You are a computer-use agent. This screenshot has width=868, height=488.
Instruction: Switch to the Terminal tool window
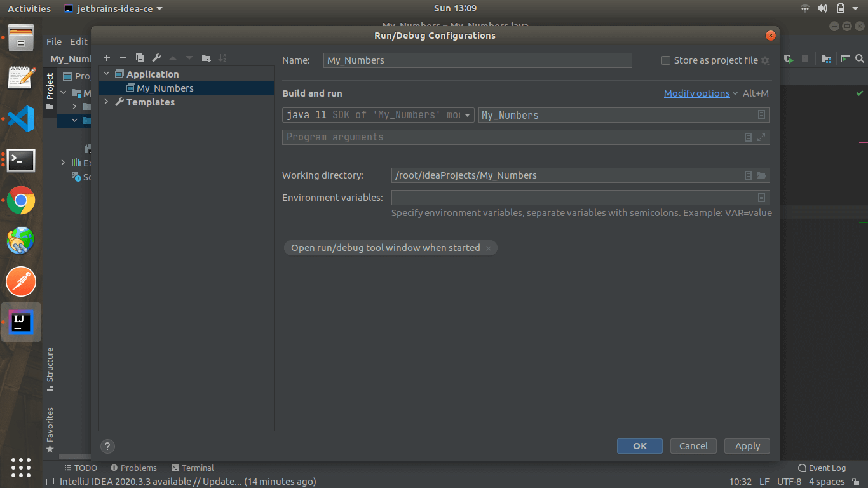pos(192,468)
